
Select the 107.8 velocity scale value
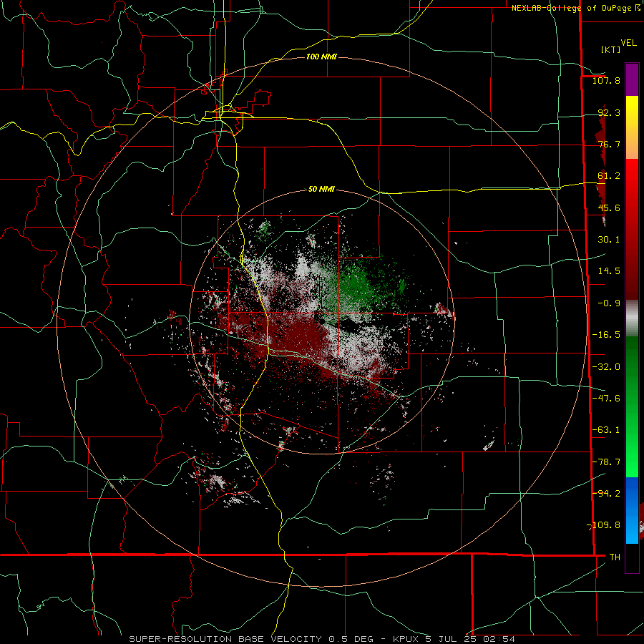[606, 80]
